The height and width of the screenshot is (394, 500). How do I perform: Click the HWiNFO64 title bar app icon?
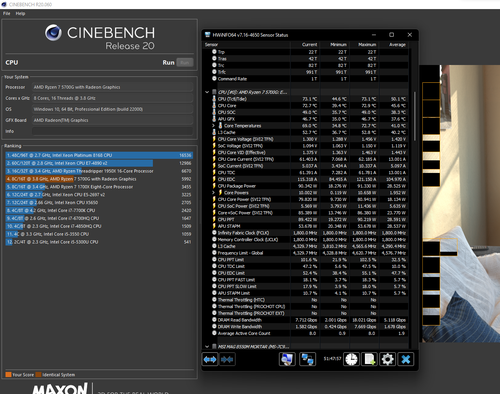[208, 35]
